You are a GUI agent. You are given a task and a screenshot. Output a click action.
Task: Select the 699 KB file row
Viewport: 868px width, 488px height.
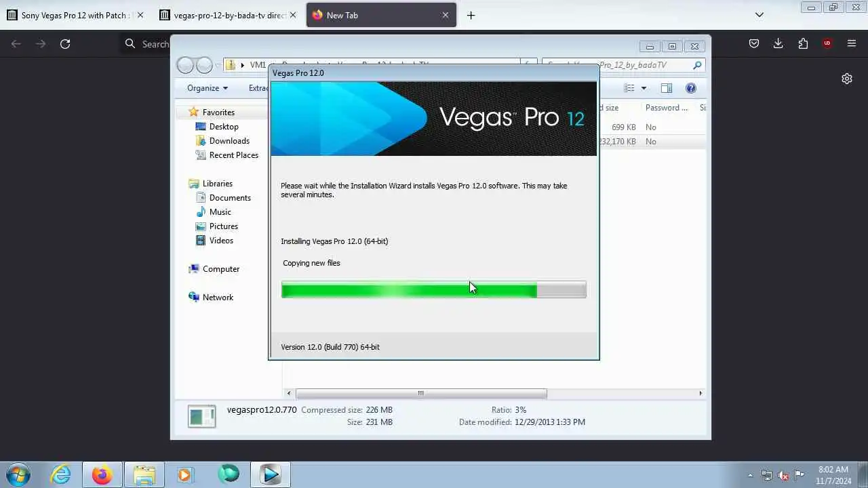point(651,127)
